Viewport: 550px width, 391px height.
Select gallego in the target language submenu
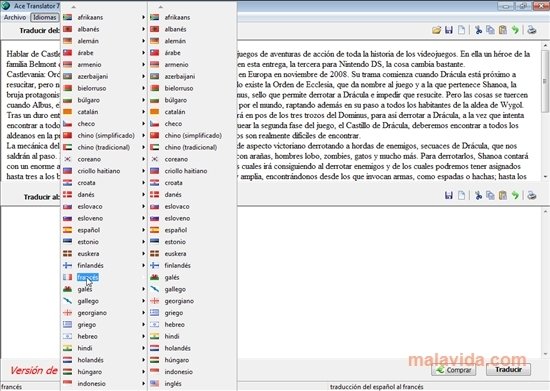192,289
